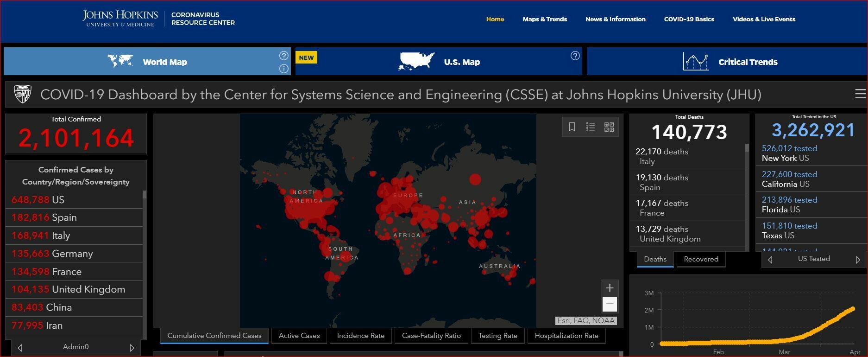
Task: Open the Critical Trends section
Action: pos(727,62)
